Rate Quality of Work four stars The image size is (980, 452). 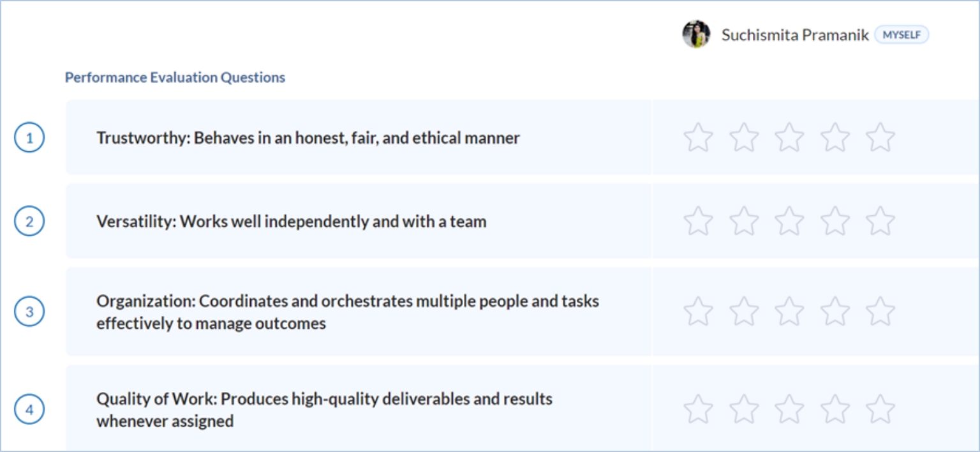click(x=835, y=409)
